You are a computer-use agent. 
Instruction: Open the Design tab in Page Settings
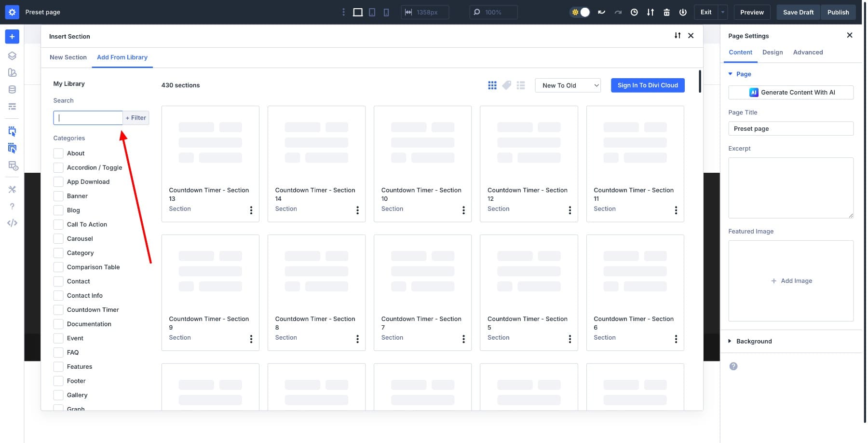coord(772,53)
